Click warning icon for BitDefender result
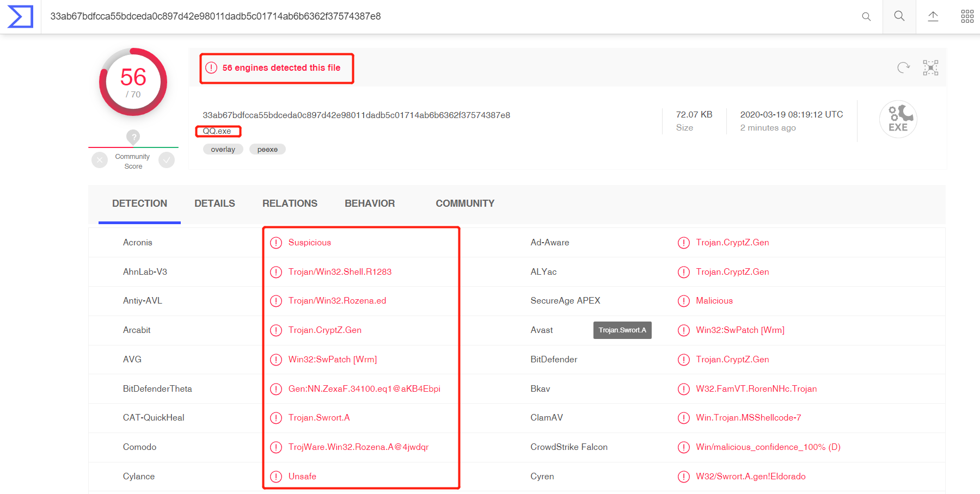This screenshot has width=980, height=494. (x=683, y=360)
